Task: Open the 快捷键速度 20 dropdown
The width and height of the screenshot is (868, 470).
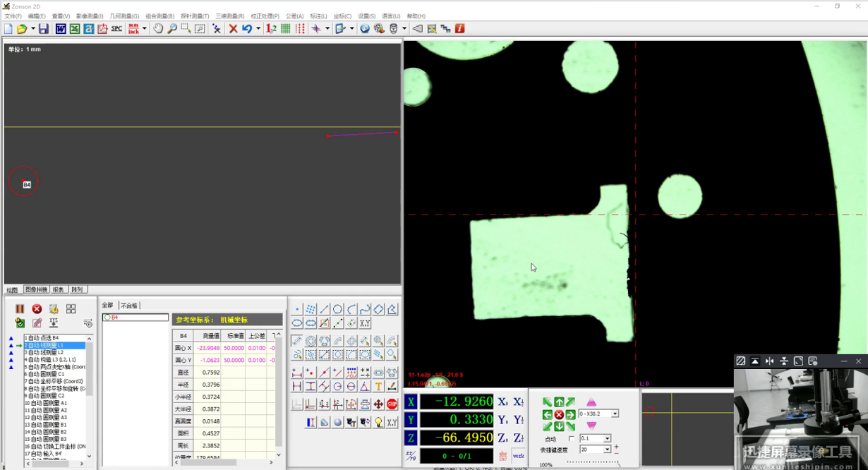Action: coord(607,449)
